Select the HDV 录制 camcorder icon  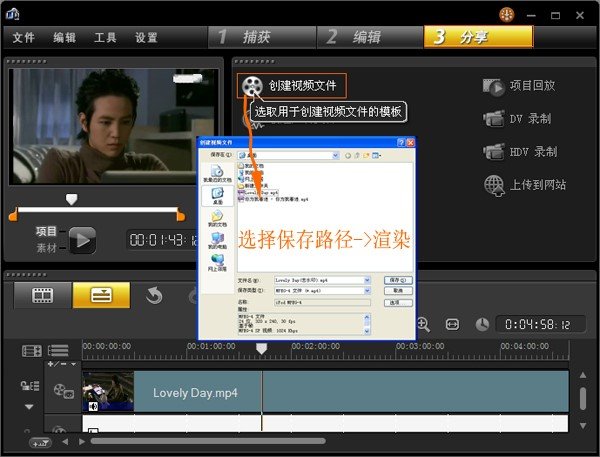493,152
